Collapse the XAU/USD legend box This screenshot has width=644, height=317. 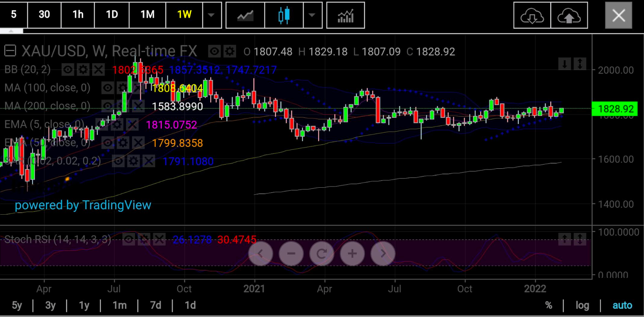tap(10, 51)
